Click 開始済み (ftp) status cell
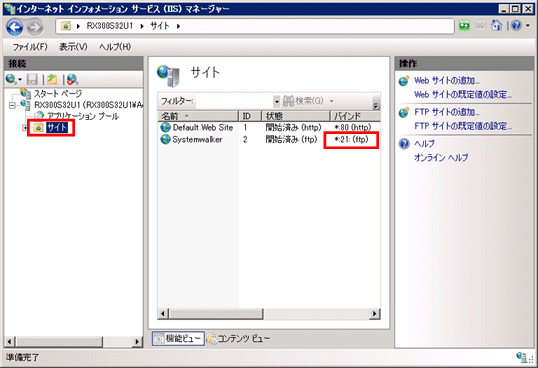 click(x=291, y=140)
